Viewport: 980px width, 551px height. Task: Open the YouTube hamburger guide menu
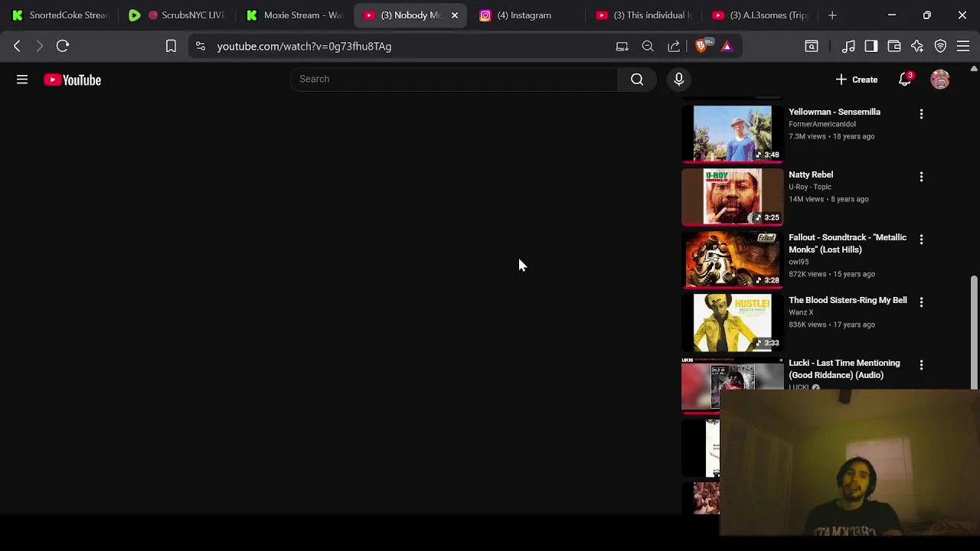22,80
